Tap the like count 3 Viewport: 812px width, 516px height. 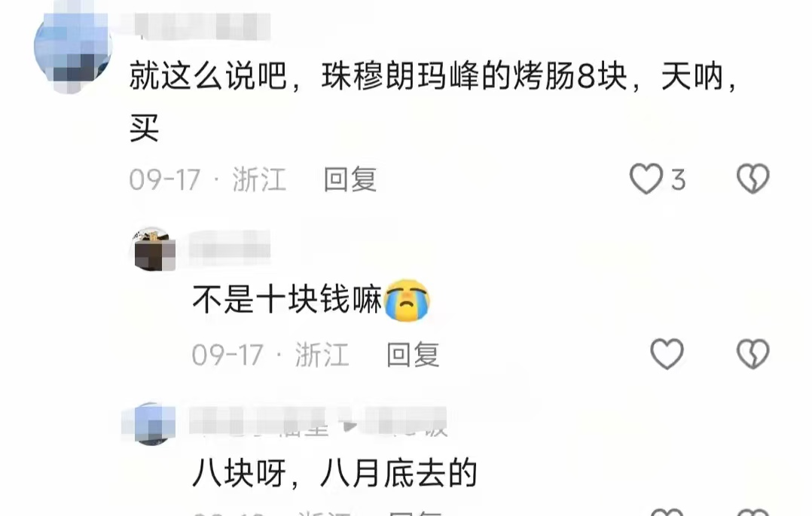679,180
